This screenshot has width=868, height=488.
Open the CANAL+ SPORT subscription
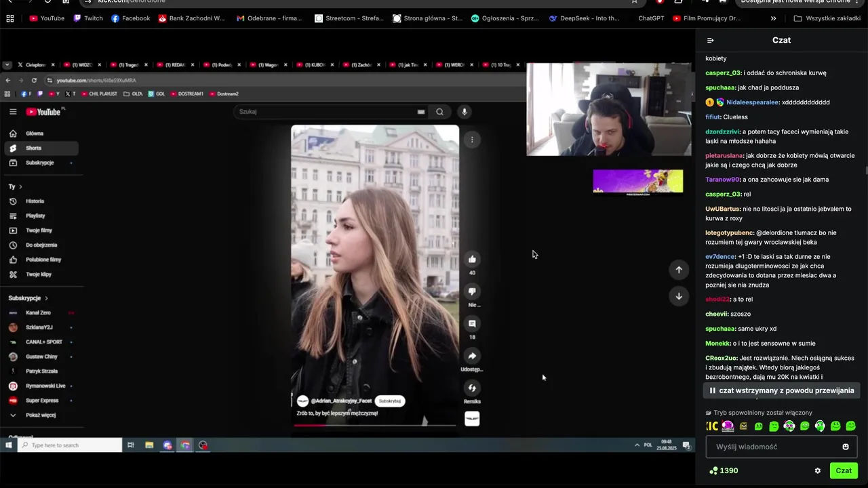[x=41, y=342]
